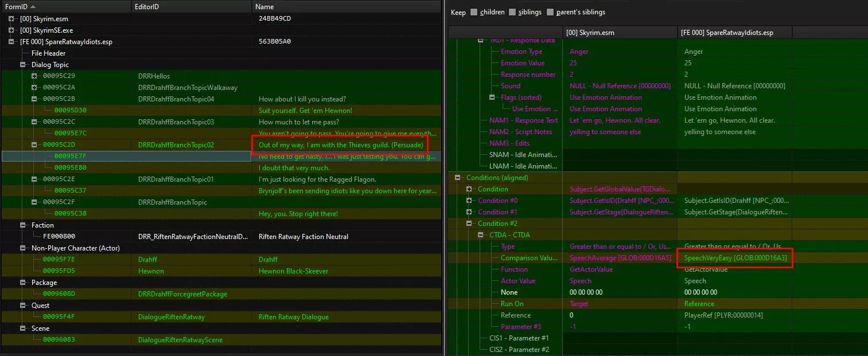Viewport: 868px width, 356px height.
Task: Select record 00095E80 'I doubt that very much.'
Action: click(221, 168)
